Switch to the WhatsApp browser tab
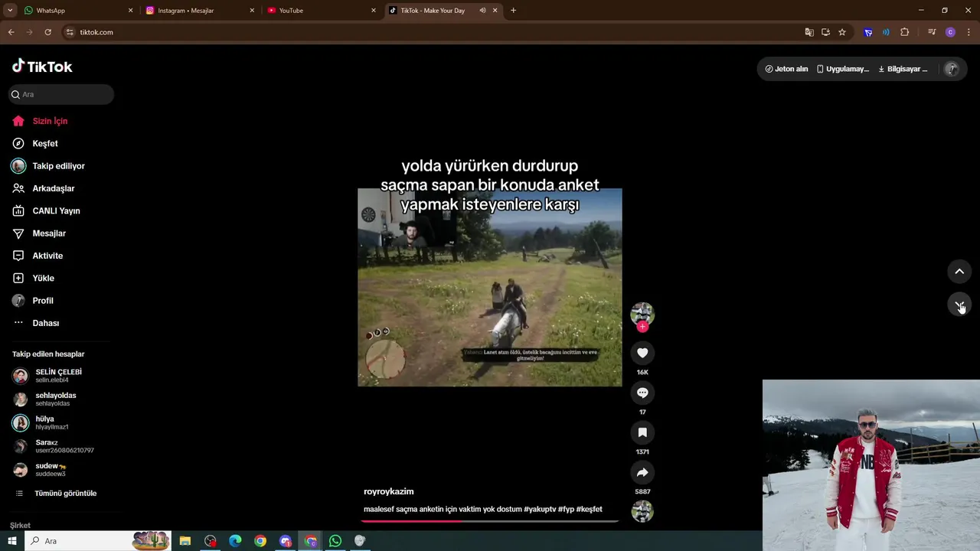Screen dimensions: 980x551 pos(77,11)
